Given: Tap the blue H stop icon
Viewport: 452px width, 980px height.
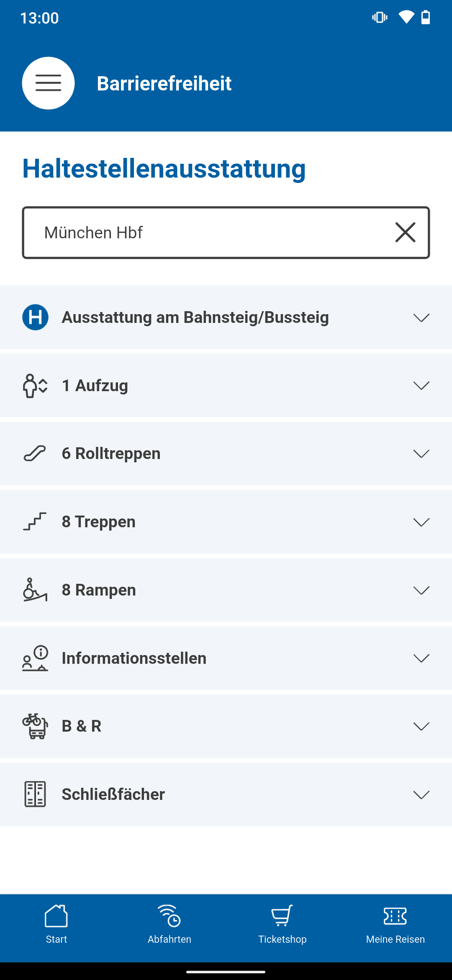Looking at the screenshot, I should pos(35,317).
